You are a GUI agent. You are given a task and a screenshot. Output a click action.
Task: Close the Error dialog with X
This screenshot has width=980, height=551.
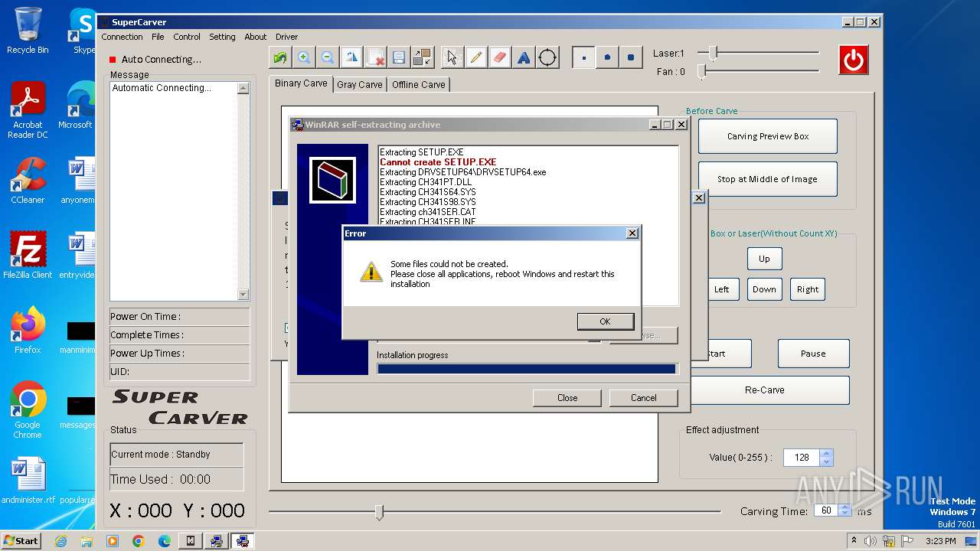[x=632, y=233]
